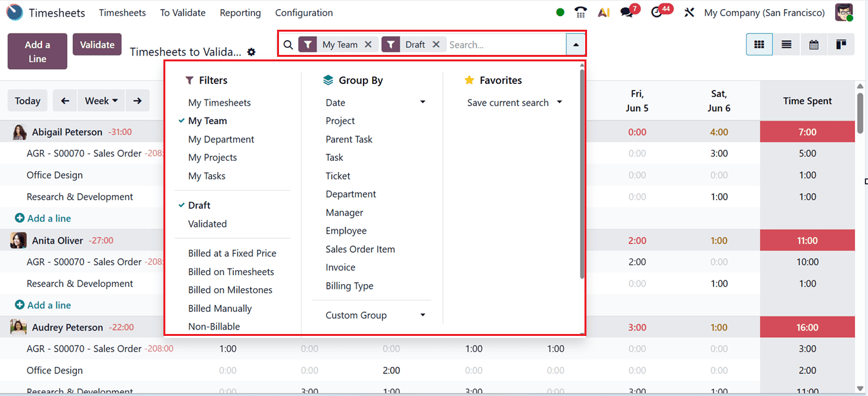Viewport: 868px width, 396px height.
Task: Group by Department
Action: click(x=351, y=194)
